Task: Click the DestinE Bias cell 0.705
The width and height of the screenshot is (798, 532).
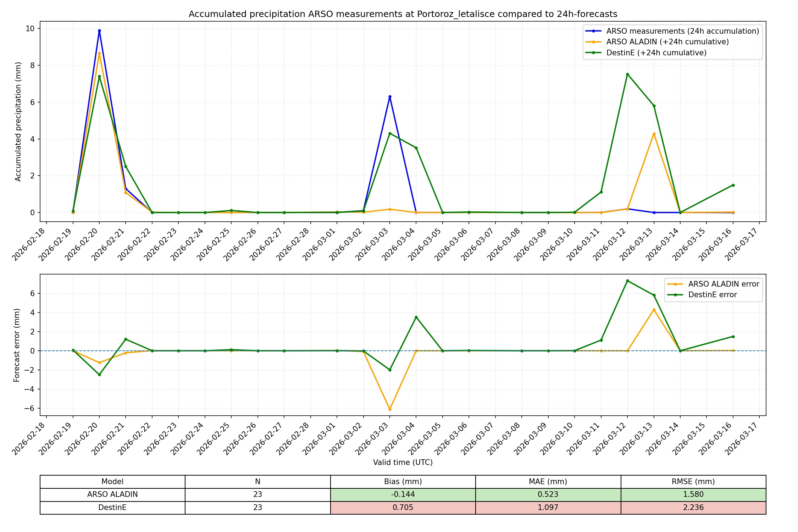Action: coord(403,508)
